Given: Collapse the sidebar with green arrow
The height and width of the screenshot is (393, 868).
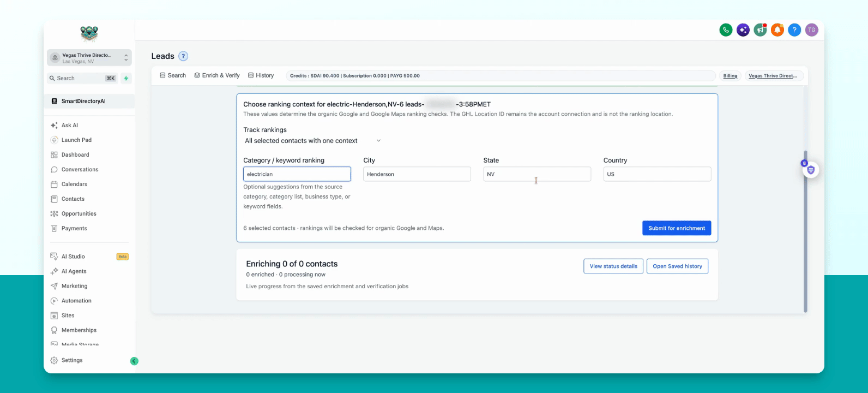Looking at the screenshot, I should click(x=134, y=361).
